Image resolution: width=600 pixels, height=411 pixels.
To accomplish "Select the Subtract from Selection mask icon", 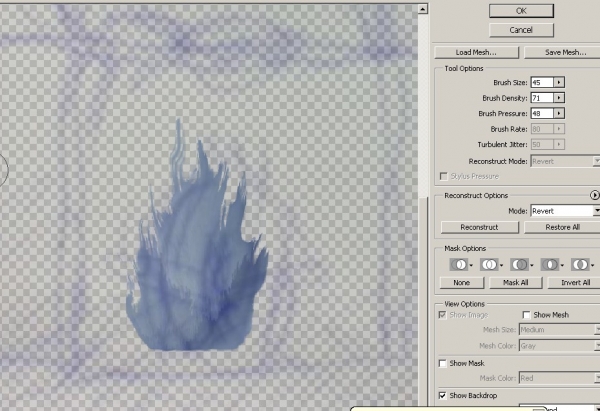I will tap(522, 264).
